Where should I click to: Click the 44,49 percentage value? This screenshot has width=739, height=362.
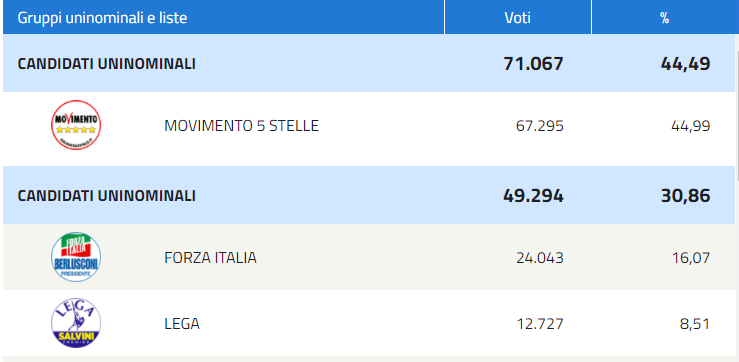pyautogui.click(x=685, y=64)
